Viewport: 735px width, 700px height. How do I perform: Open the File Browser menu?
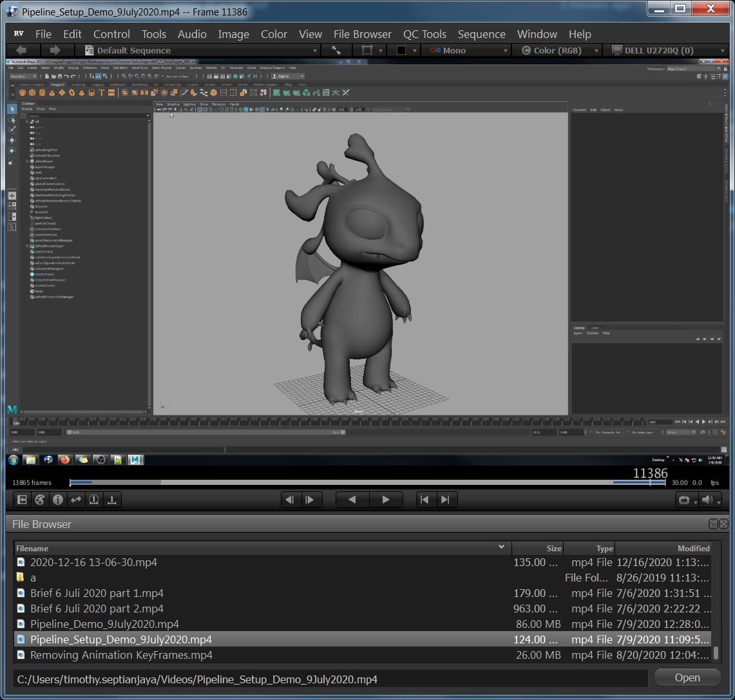362,34
